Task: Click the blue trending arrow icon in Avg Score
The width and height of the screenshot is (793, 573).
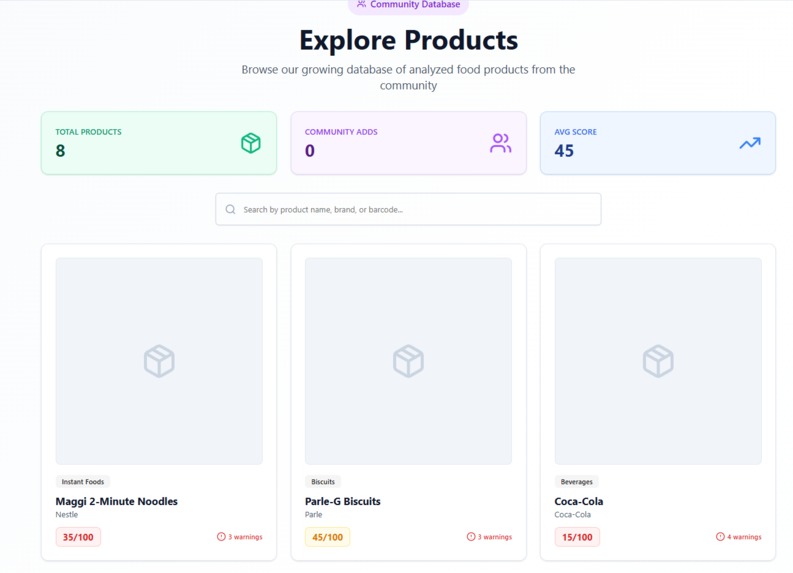Action: click(x=750, y=143)
